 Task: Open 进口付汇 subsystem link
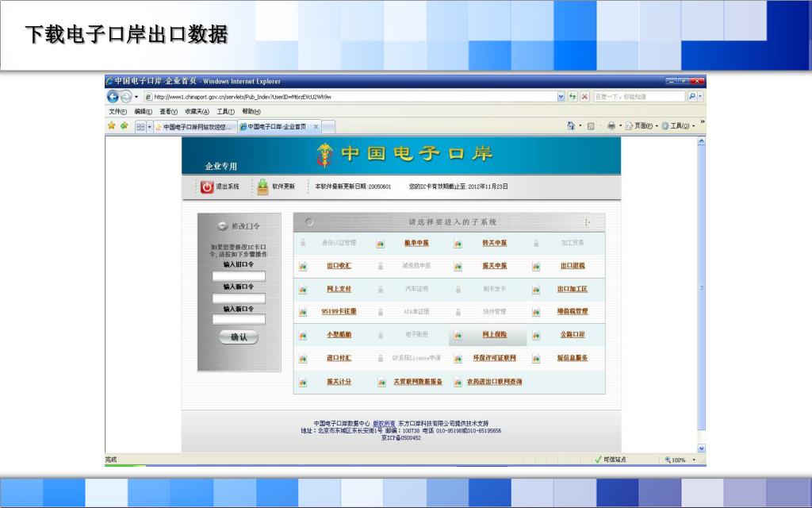pyautogui.click(x=339, y=358)
